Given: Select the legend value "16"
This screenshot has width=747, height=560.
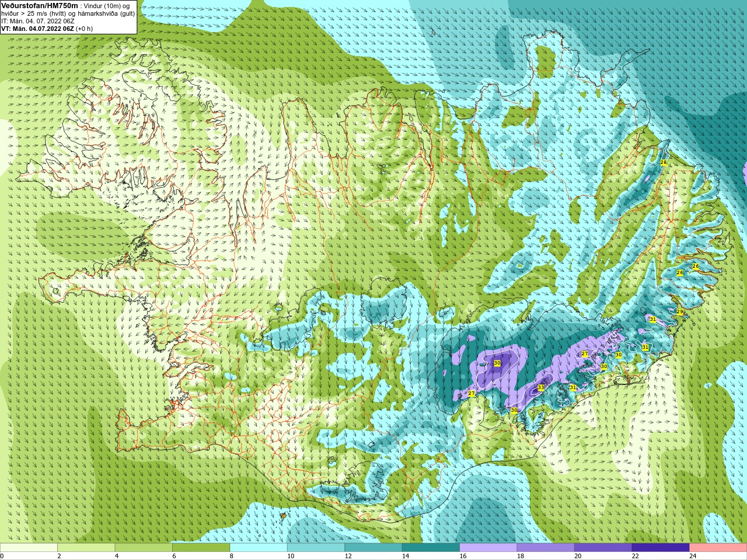Looking at the screenshot, I should 463,556.
